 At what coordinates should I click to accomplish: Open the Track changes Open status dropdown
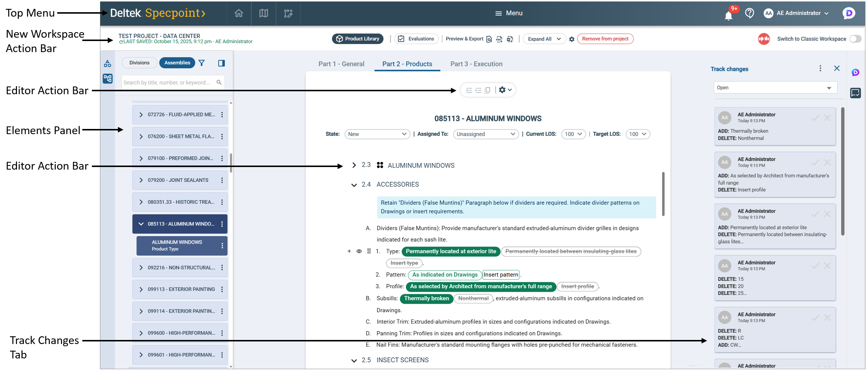[x=775, y=88]
